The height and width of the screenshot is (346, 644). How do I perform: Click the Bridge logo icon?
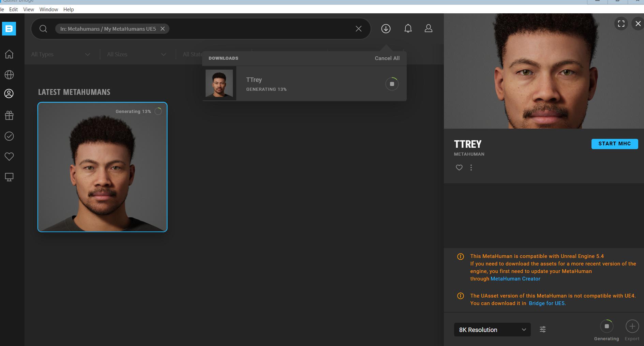pos(9,29)
